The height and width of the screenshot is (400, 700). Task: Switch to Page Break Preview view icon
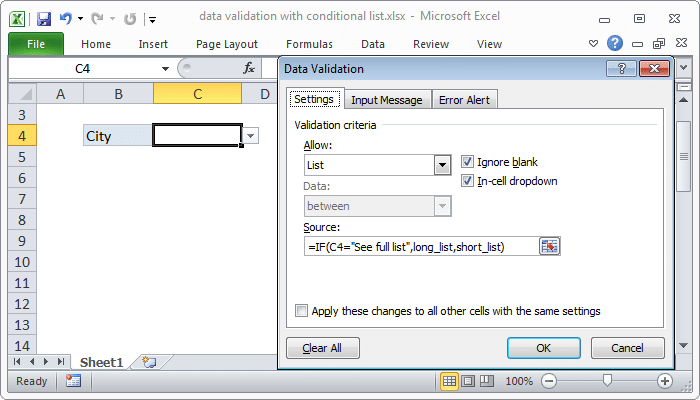click(486, 381)
